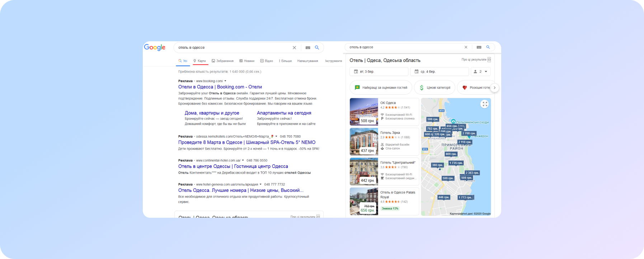Open the 'ОК Одеса' hotel photo
Viewport: 644px width, 259px height.
[x=364, y=112]
